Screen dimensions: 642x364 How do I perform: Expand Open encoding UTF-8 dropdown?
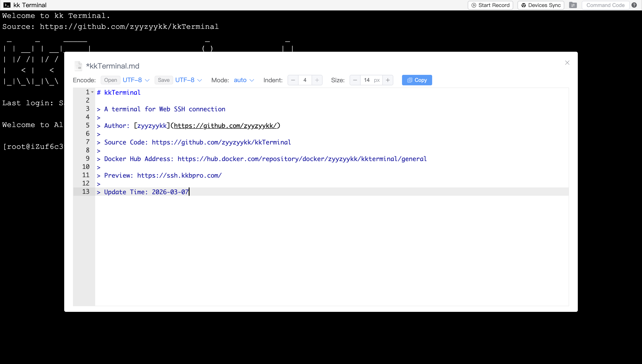coord(136,80)
